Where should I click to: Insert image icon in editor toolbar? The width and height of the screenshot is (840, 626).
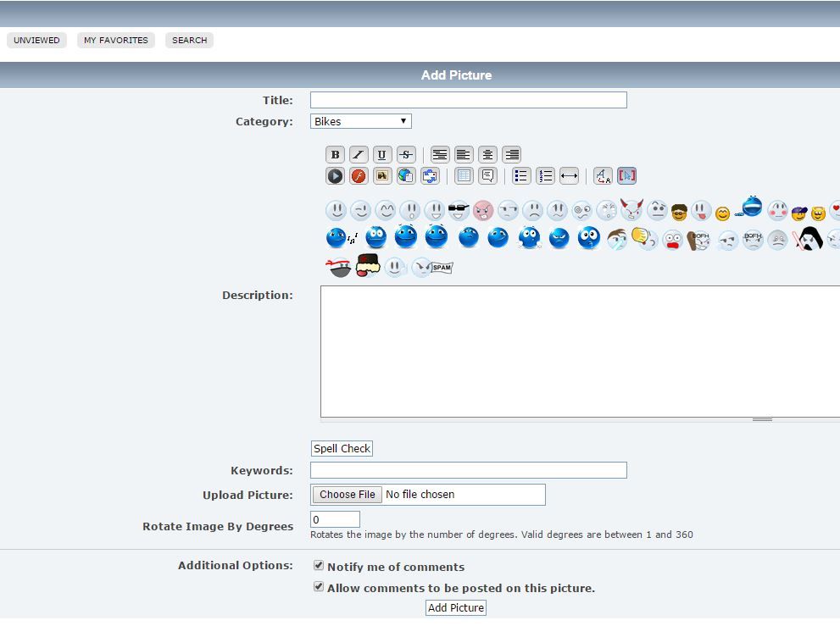click(382, 175)
